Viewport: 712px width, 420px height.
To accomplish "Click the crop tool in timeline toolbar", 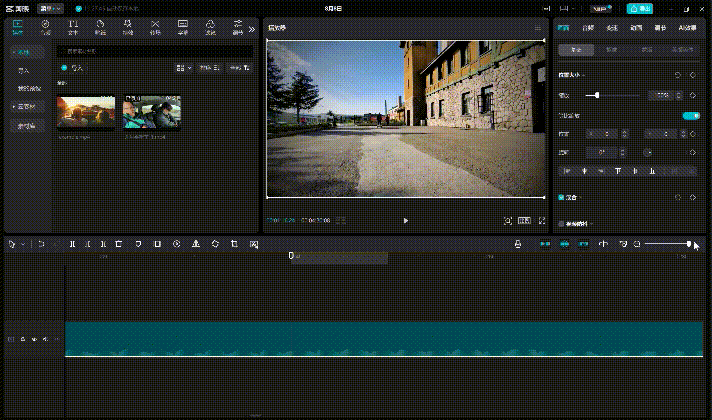I will [x=234, y=244].
